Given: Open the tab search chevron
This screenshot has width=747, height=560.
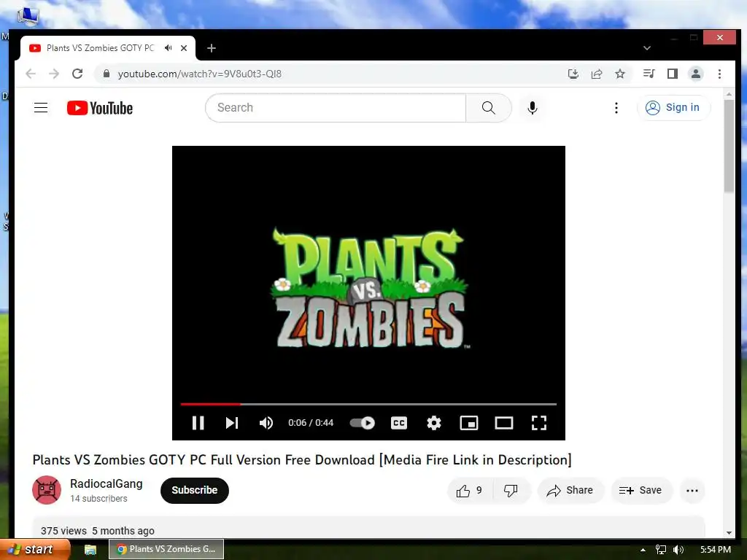Looking at the screenshot, I should [646, 48].
